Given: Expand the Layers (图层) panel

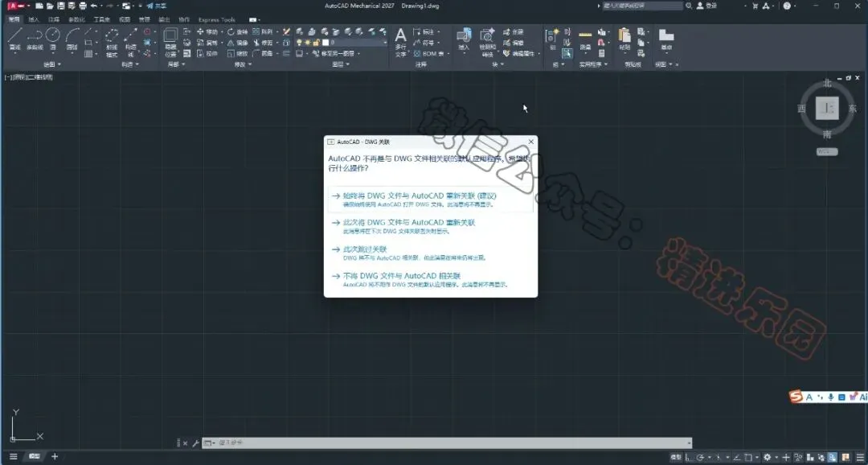Looking at the screenshot, I should [341, 65].
